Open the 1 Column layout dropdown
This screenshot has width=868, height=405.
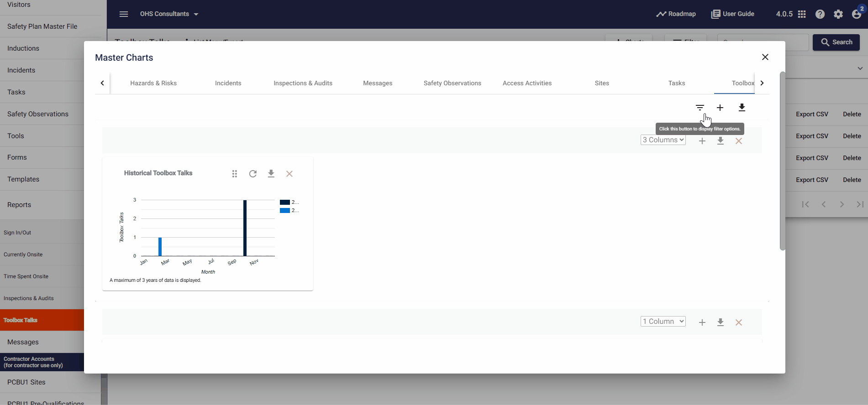663,322
